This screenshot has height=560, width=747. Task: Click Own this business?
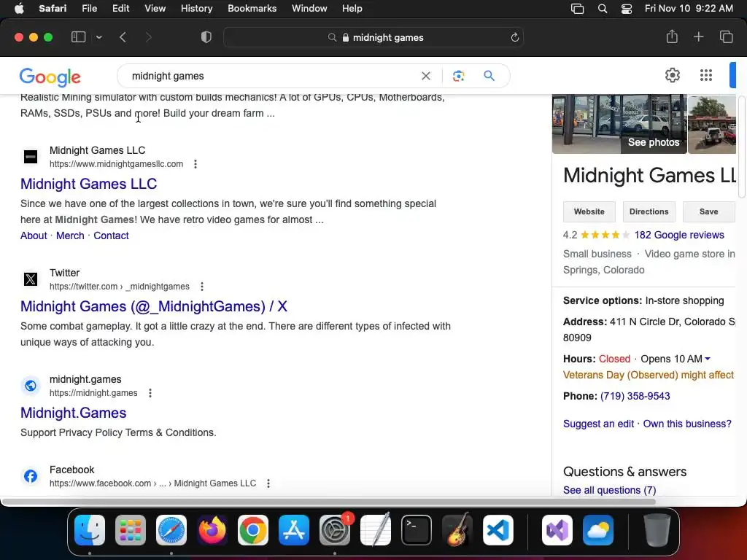pyautogui.click(x=687, y=424)
